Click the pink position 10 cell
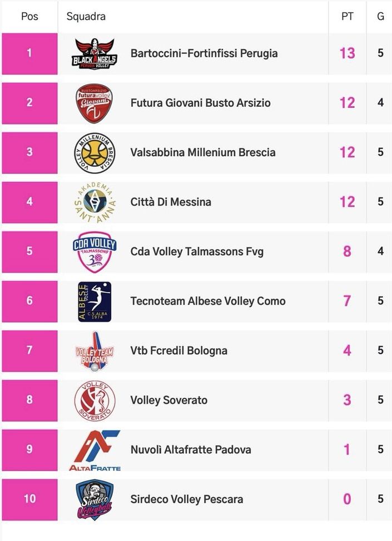Viewport: 392px width, 541px height. pyautogui.click(x=29, y=499)
